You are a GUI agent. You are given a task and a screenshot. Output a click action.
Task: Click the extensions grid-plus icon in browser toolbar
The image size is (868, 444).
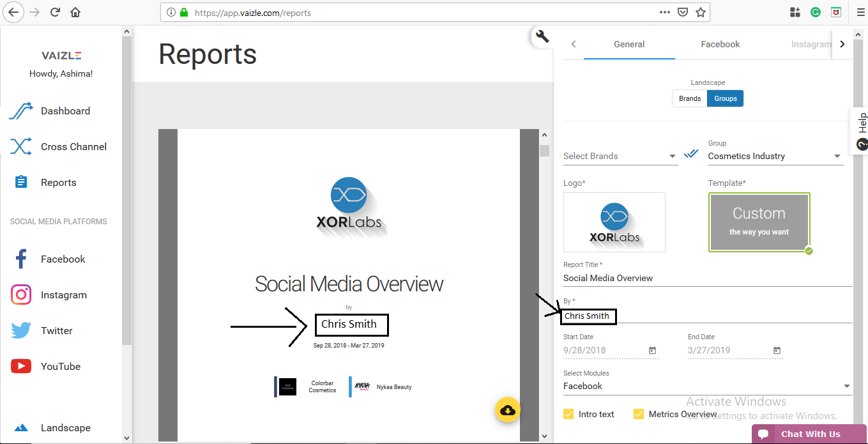pos(795,12)
